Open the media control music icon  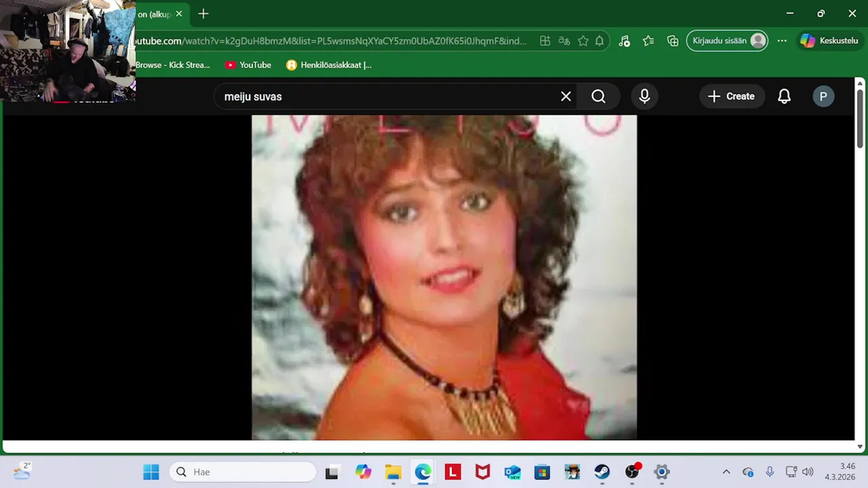tap(625, 41)
